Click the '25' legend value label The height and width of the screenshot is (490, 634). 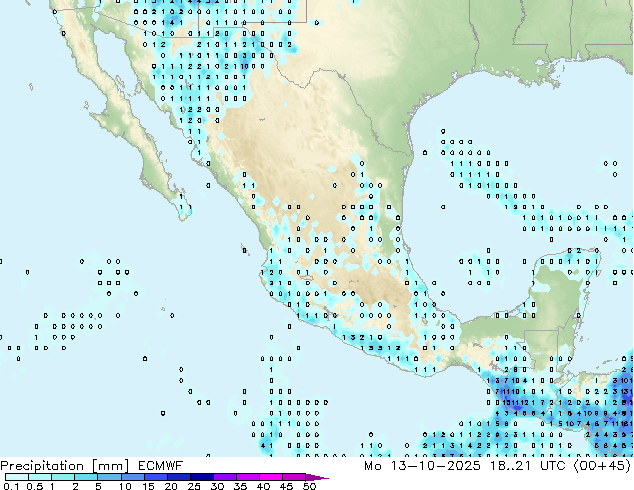(194, 486)
